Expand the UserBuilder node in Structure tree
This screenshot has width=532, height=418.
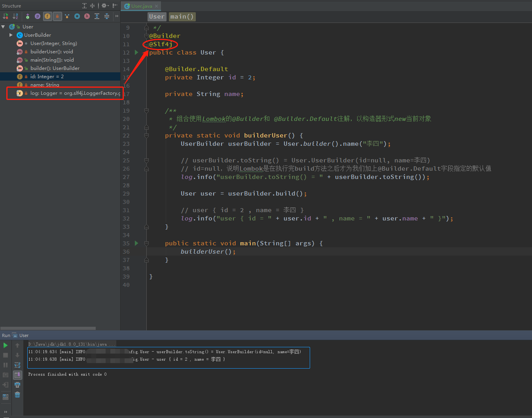pyautogui.click(x=11, y=35)
